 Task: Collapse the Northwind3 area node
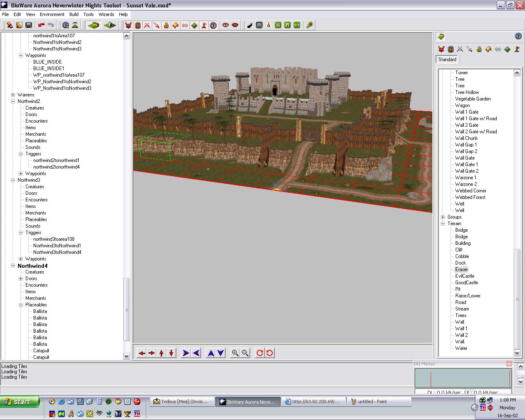tap(13, 180)
